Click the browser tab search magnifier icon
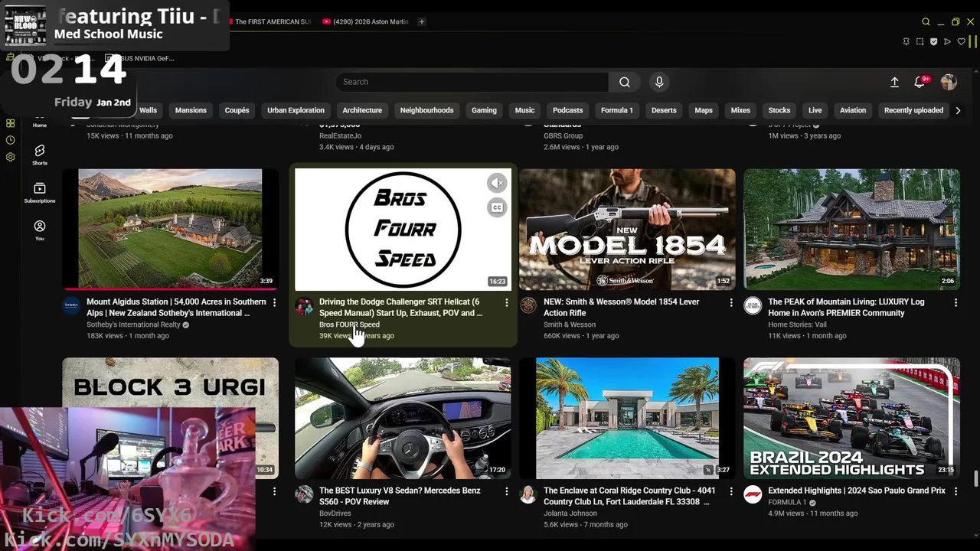The height and width of the screenshot is (551, 980). pyautogui.click(x=926, y=21)
